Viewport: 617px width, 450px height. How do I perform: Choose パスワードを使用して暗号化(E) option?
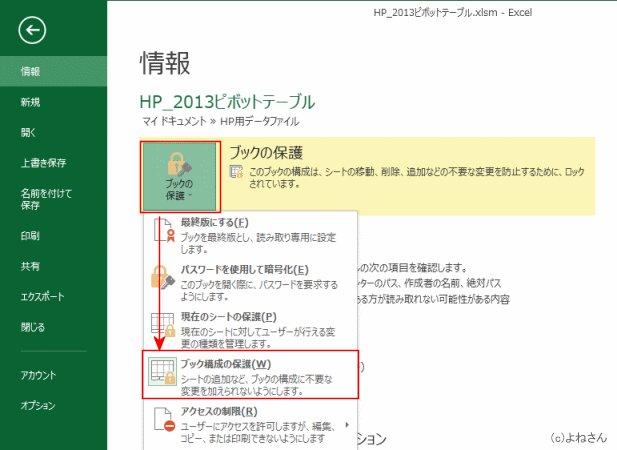250,282
